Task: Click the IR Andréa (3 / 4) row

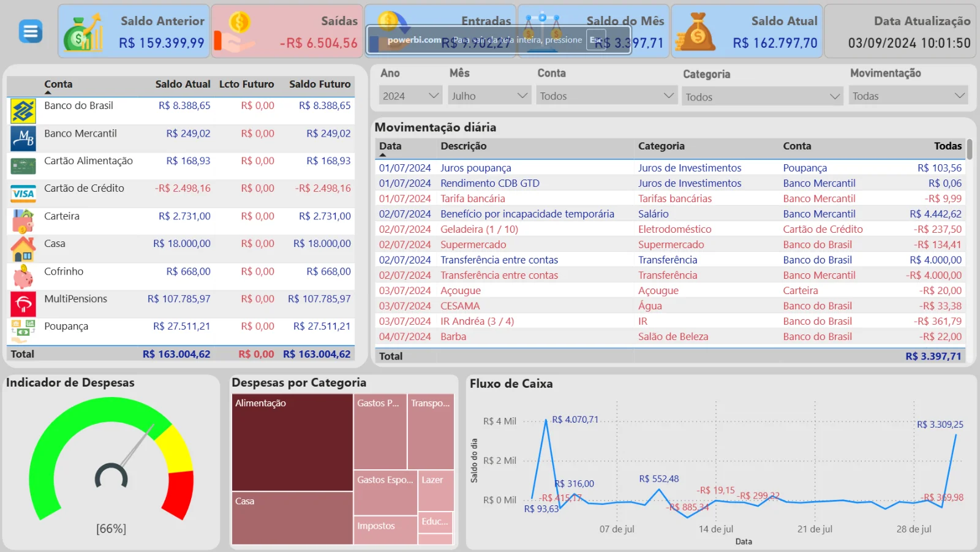Action: 670,321
